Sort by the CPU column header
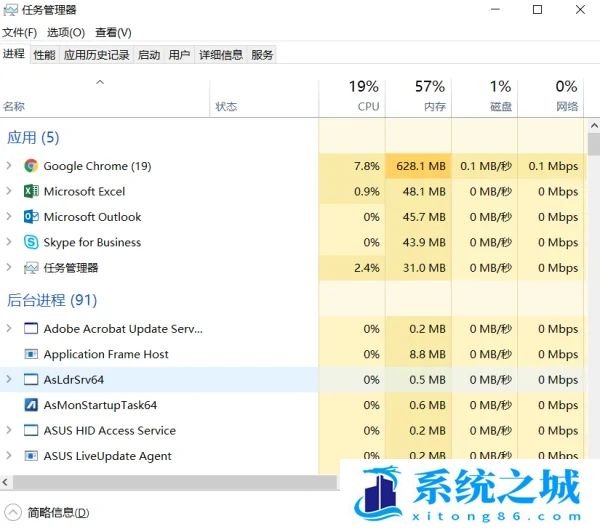This screenshot has height=529, width=600. 352,97
